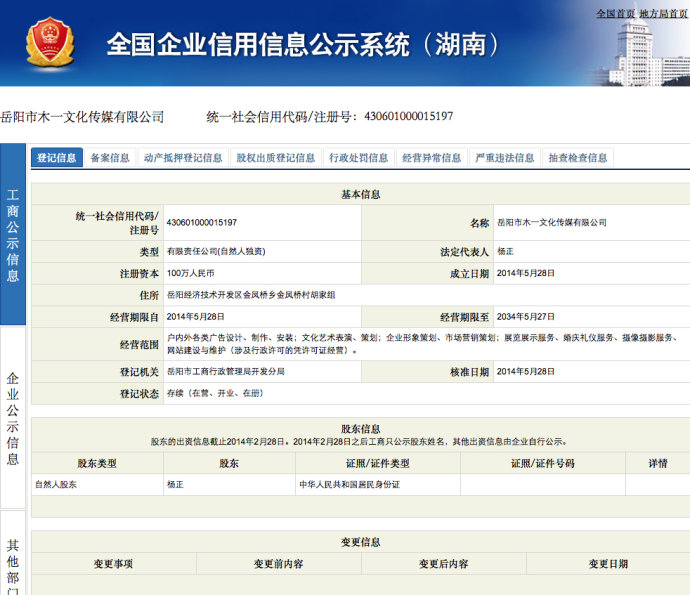
Task: Open the 严重违法信息 tab
Action: tap(505, 158)
